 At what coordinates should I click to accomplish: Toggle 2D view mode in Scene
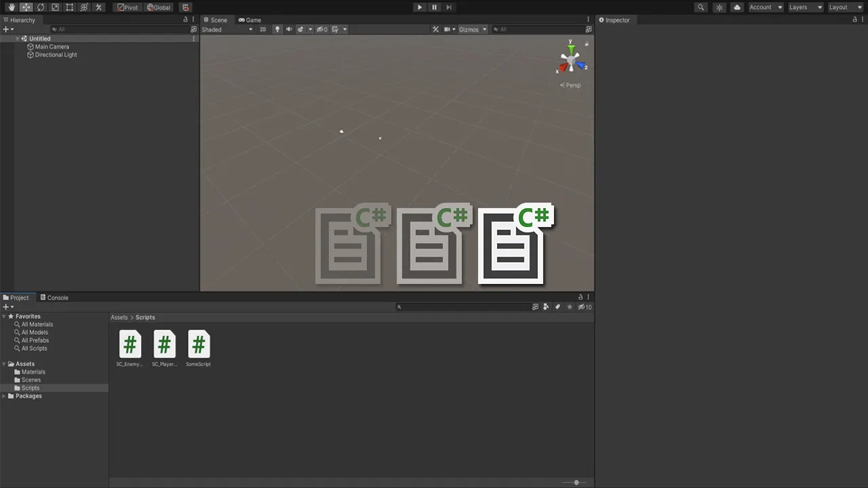[262, 30]
